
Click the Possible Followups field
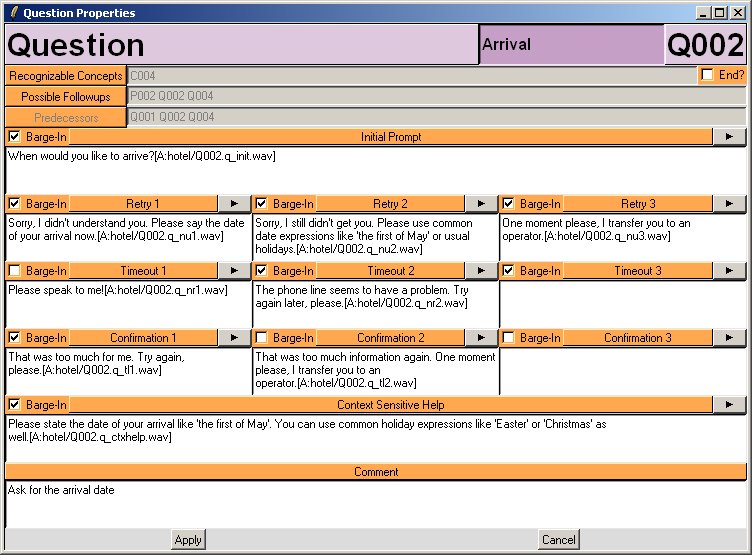coord(436,96)
